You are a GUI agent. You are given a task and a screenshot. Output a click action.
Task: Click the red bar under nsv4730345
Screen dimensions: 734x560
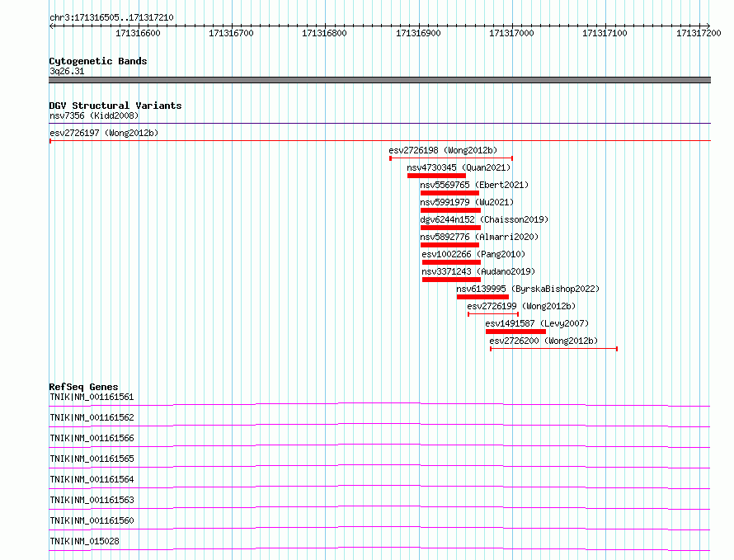pyautogui.click(x=436, y=176)
